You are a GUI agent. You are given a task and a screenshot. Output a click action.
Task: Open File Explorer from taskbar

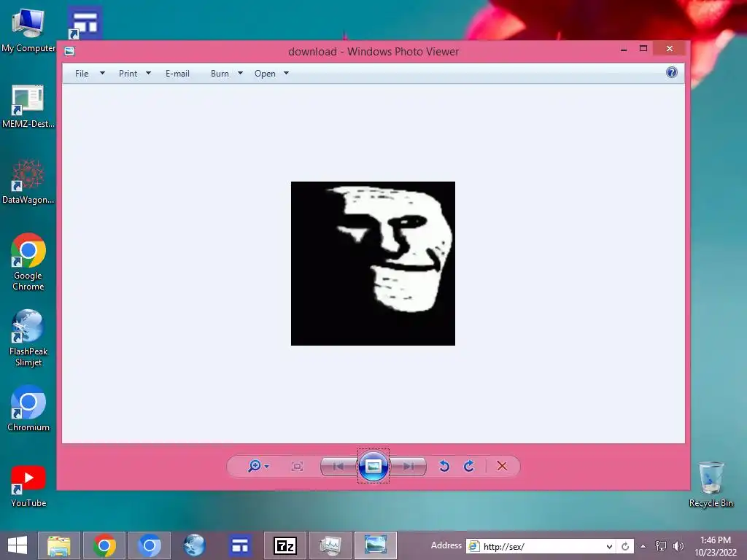(59, 545)
